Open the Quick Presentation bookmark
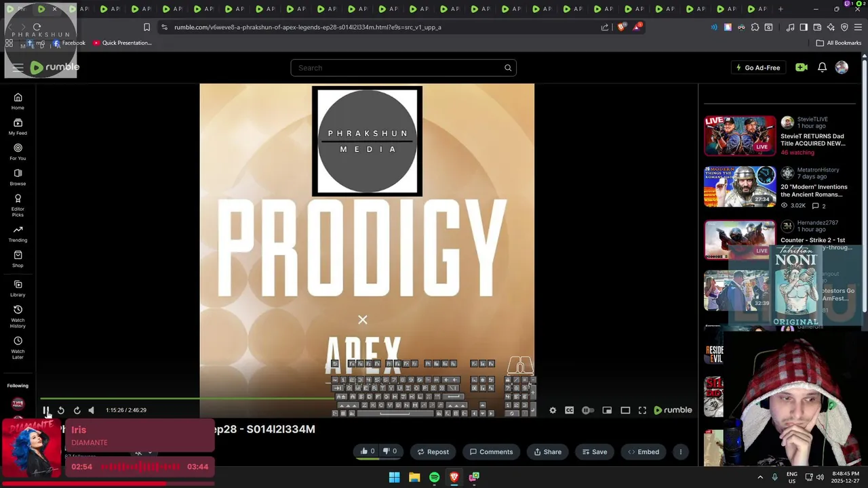 [x=122, y=43]
